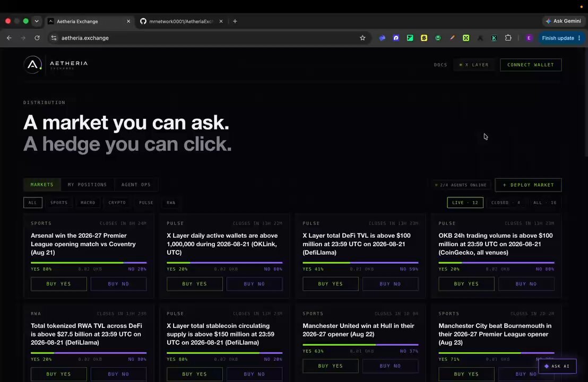
Task: Open the AGENT OPS tab
Action: [136, 185]
